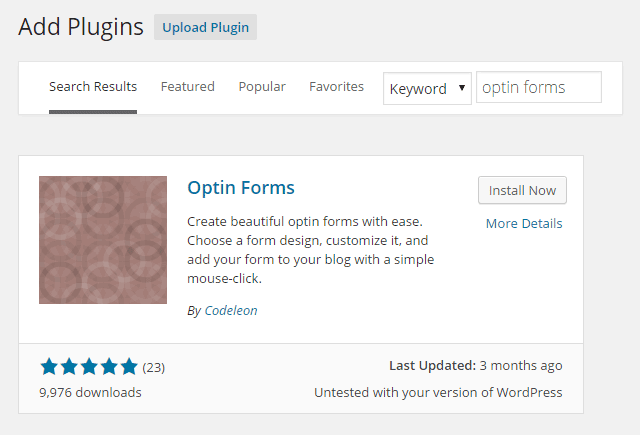
Task: Open the Codeleon author link
Action: [x=231, y=311]
